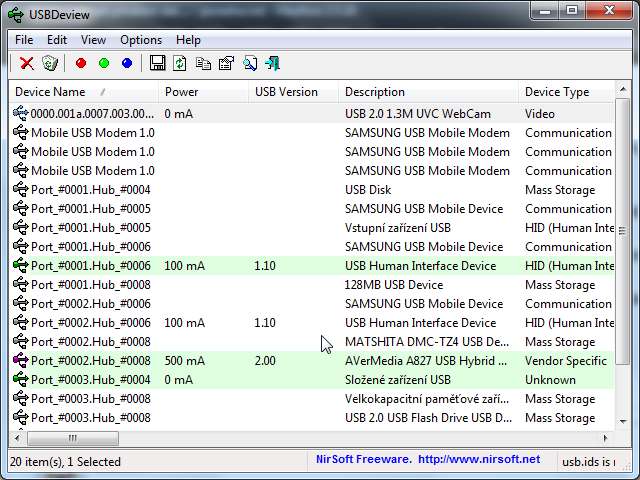Click the blue dot toolbar icon
Image resolution: width=640 pixels, height=480 pixels.
pos(127,63)
